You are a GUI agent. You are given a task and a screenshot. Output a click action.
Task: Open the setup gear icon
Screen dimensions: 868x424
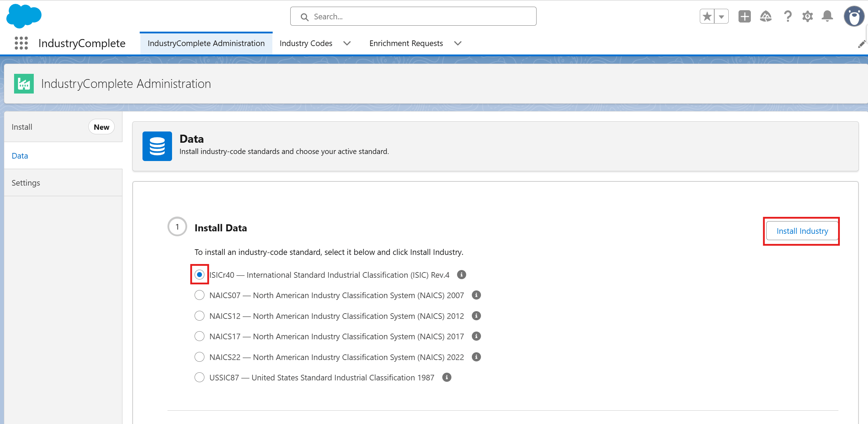807,17
